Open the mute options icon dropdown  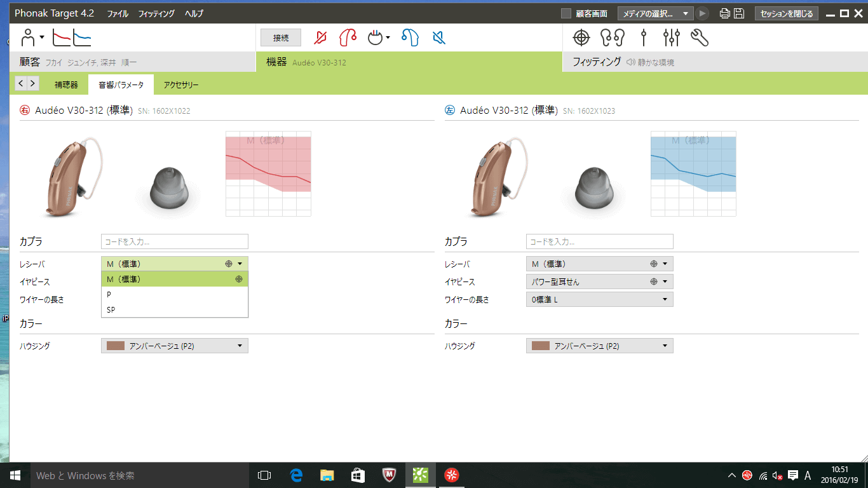pyautogui.click(x=379, y=38)
